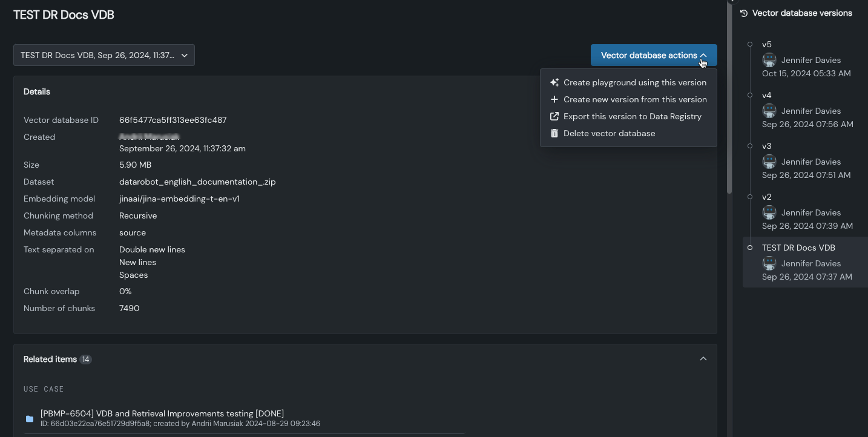The image size is (868, 437).
Task: Click the trash icon to delete vector database
Action: pyautogui.click(x=554, y=133)
